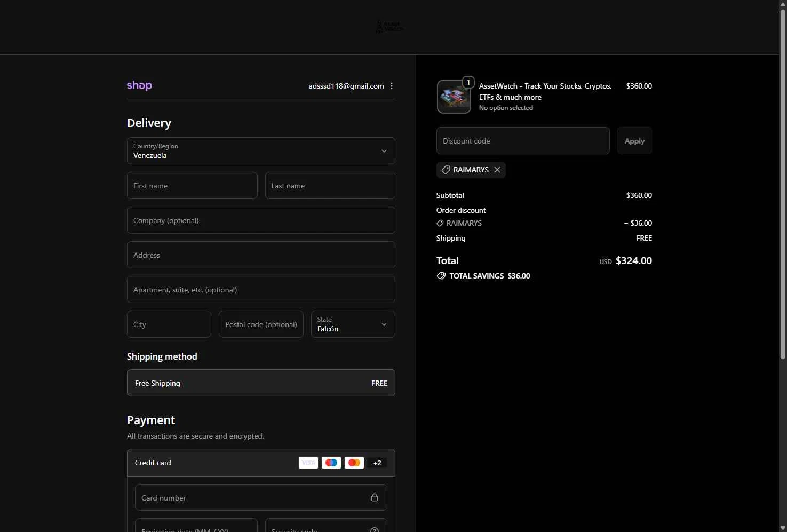Viewport: 787px width, 532px height.
Task: Click the page vertical scrollbar
Action: 783,184
